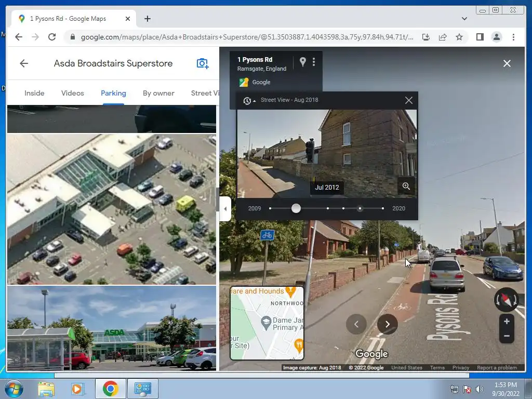The width and height of the screenshot is (532, 399).
Task: Open the Street View more options menu
Action: tap(314, 62)
